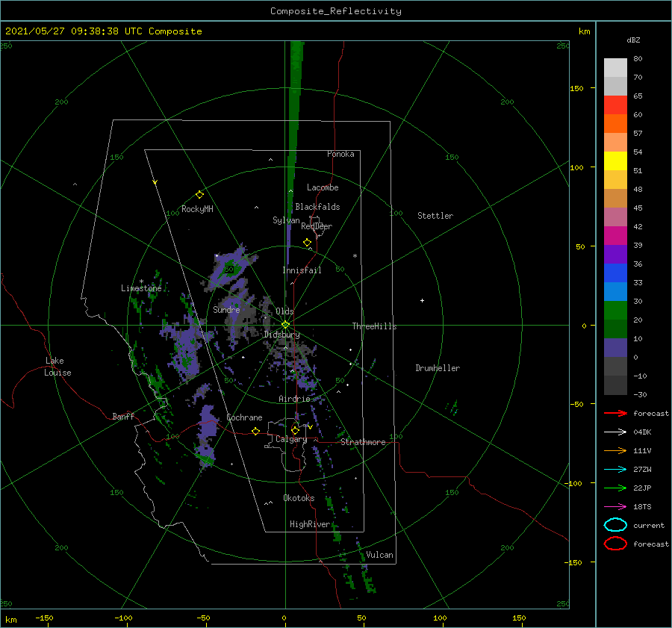Click asterisk marker east of Innisfail

[x=355, y=256]
